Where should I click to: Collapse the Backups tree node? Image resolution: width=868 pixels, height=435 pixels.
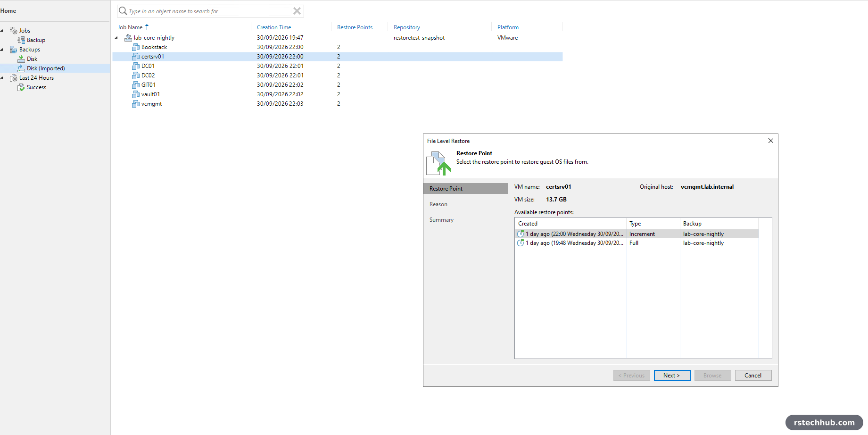tap(2, 50)
